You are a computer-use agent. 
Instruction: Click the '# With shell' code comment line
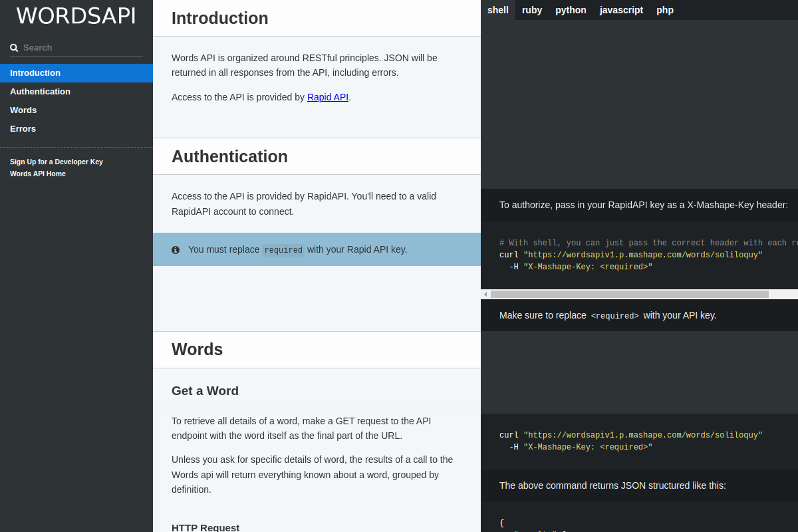648,243
